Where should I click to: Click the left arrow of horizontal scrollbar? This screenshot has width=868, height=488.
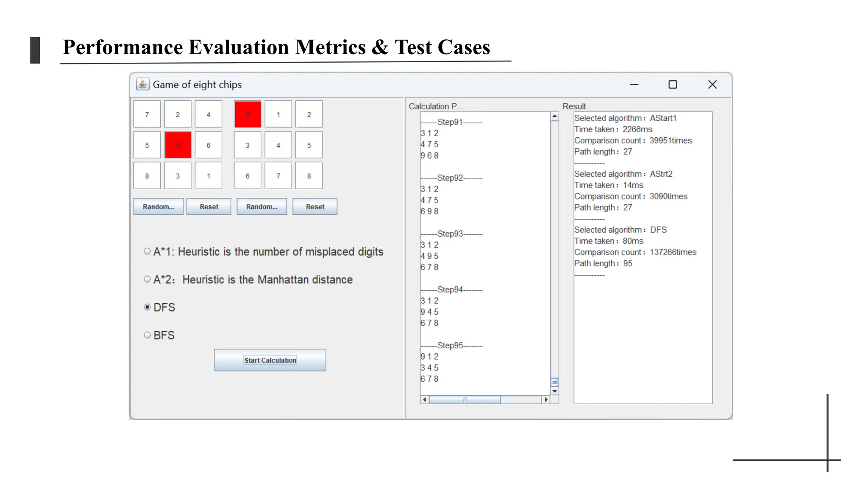click(425, 399)
